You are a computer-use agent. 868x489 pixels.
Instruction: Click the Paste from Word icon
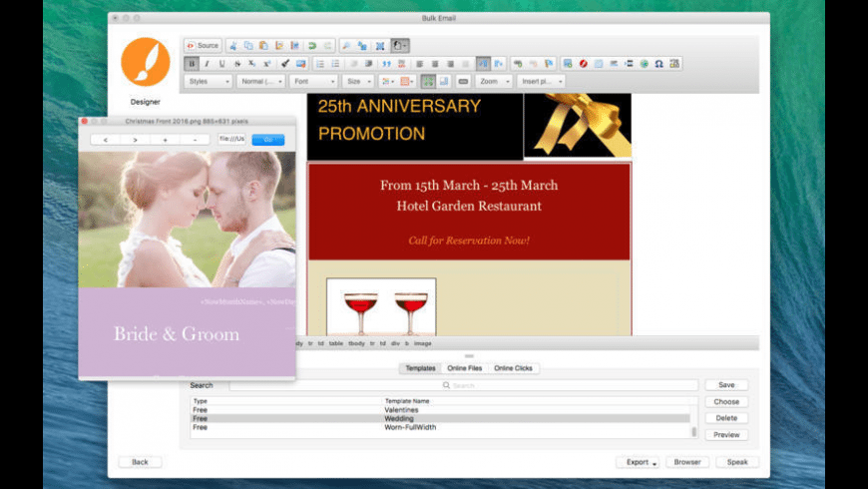(295, 46)
